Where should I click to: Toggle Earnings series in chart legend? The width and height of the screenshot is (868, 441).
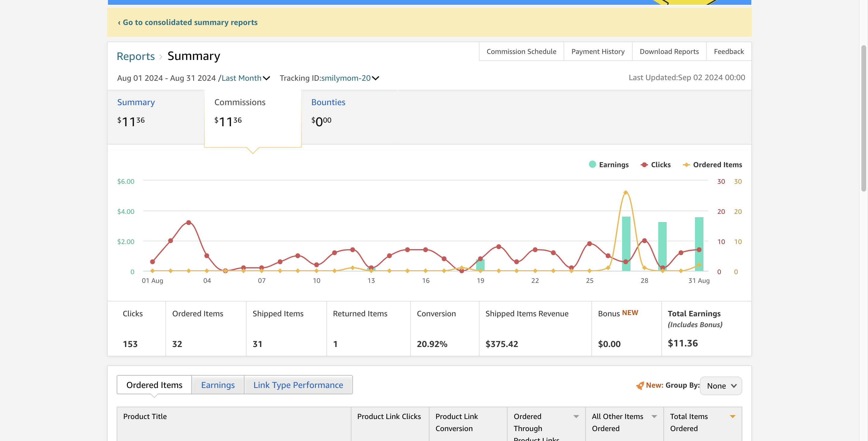point(609,164)
